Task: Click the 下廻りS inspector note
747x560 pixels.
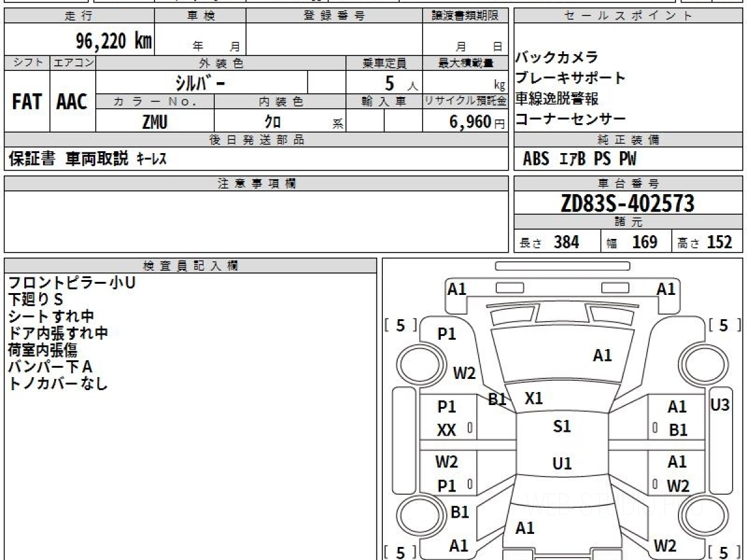Action: click(x=36, y=300)
